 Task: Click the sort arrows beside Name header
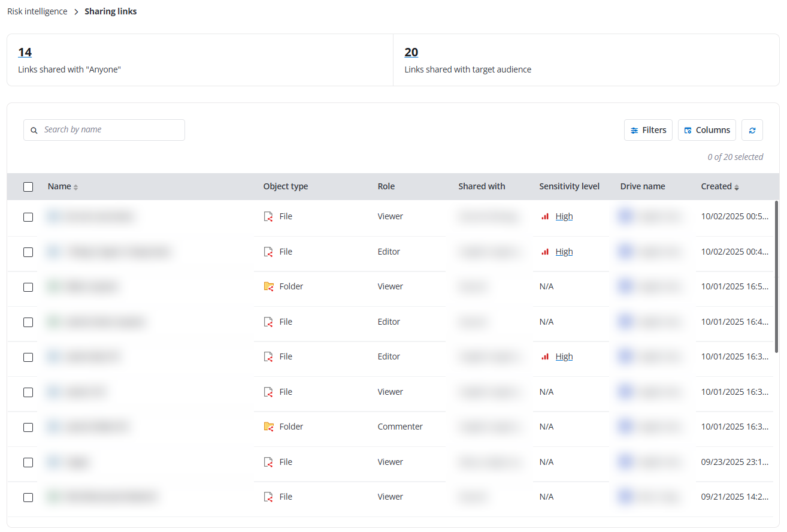pos(76,187)
